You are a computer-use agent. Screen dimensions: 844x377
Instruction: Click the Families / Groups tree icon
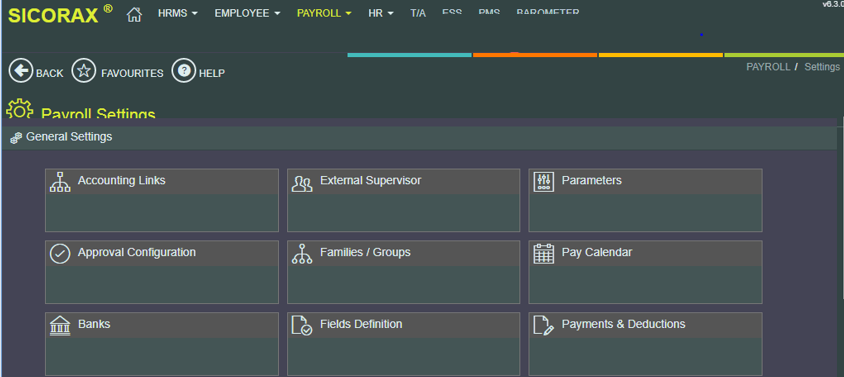click(x=302, y=254)
